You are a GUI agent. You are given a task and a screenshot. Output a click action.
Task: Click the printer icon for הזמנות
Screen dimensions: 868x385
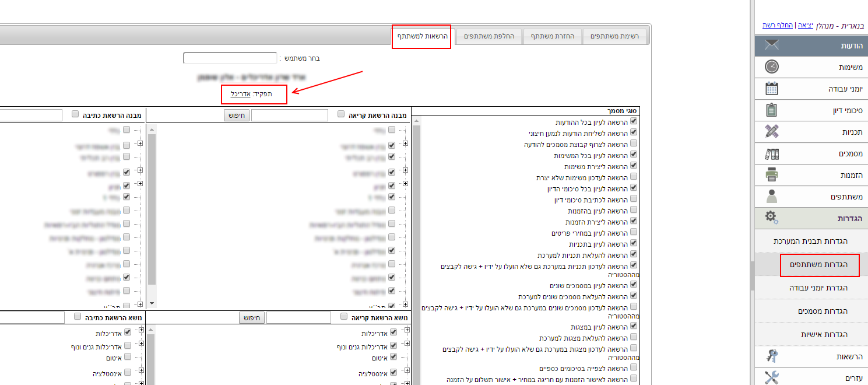coord(771,175)
